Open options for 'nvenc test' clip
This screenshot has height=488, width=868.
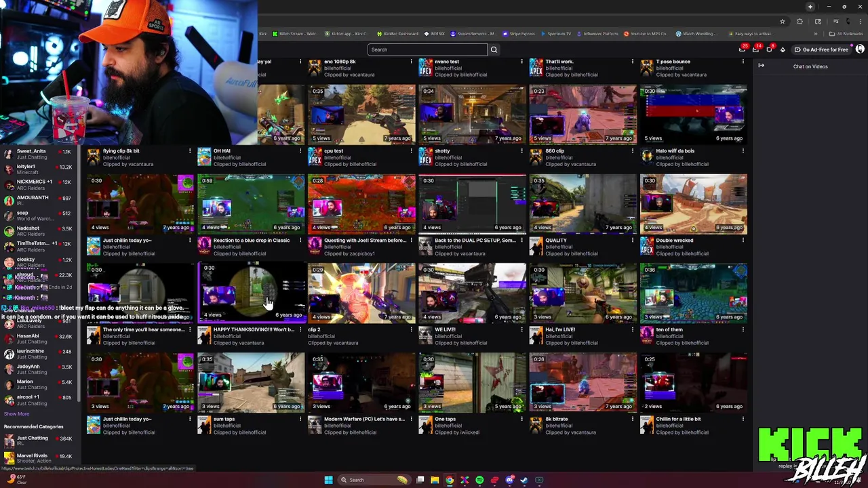521,62
